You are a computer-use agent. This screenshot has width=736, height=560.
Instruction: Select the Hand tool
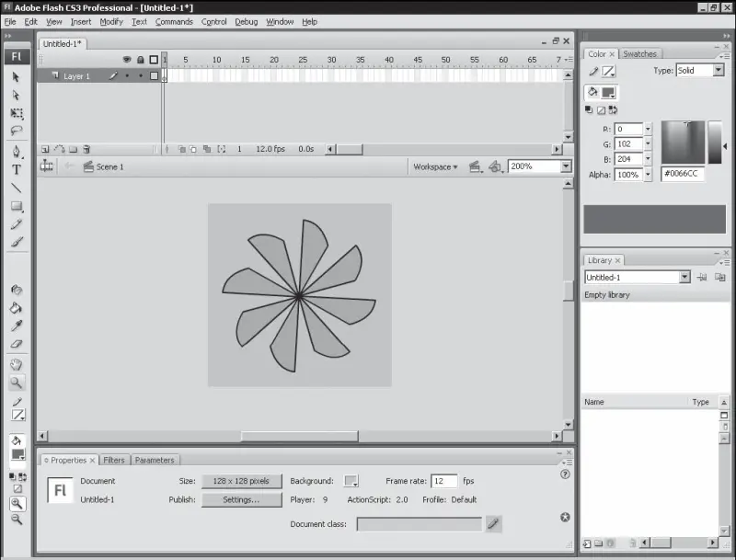17,365
